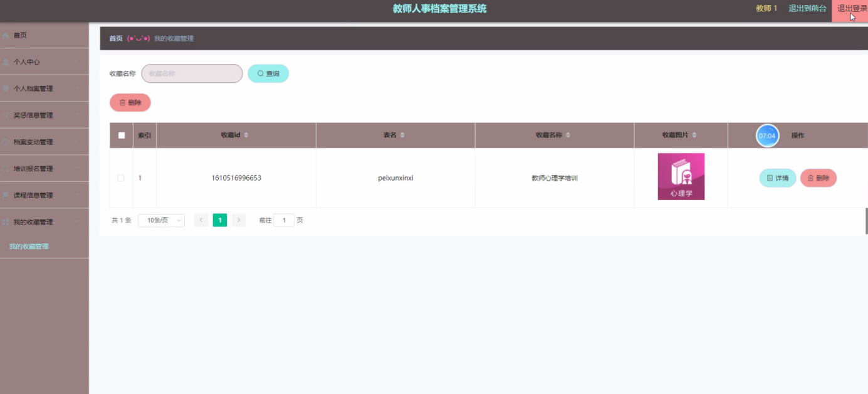Click sort arrows next to 收藏名称 header
868x394 pixels.
point(568,136)
